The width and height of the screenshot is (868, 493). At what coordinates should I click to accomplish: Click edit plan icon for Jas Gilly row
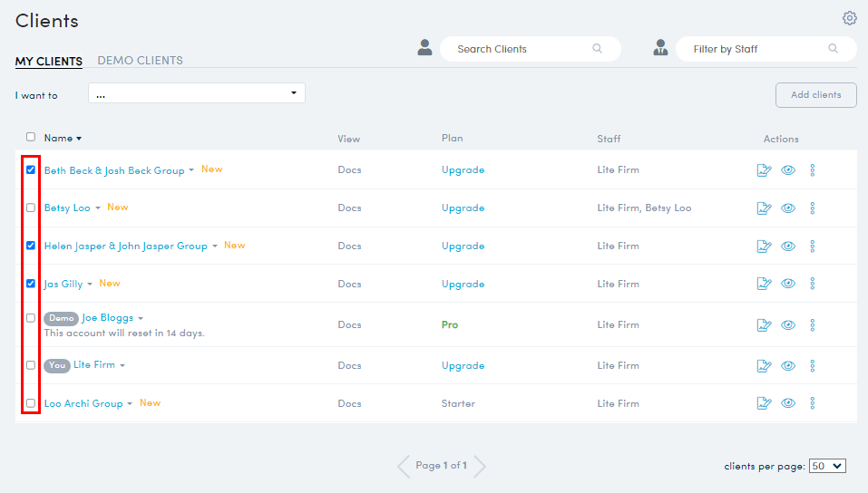pyautogui.click(x=764, y=285)
